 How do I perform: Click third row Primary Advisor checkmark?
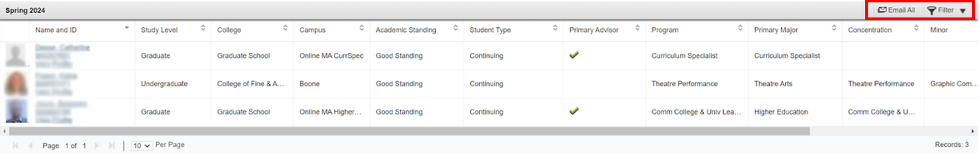point(574,111)
